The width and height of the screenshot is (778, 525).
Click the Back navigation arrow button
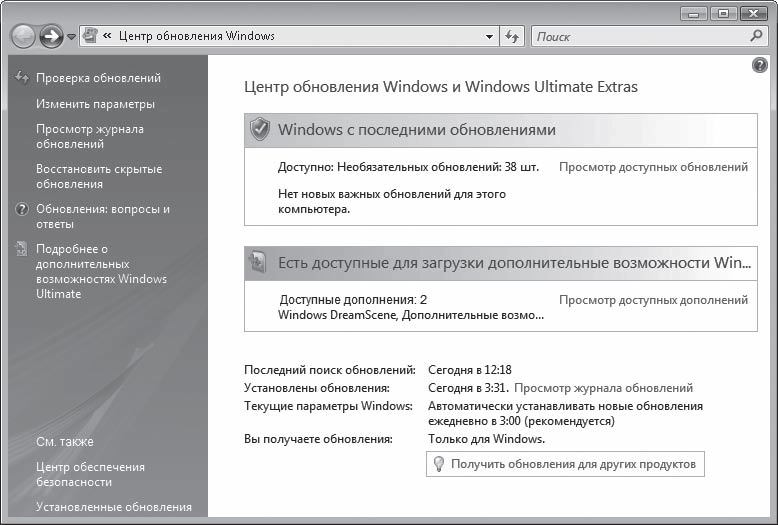23,36
